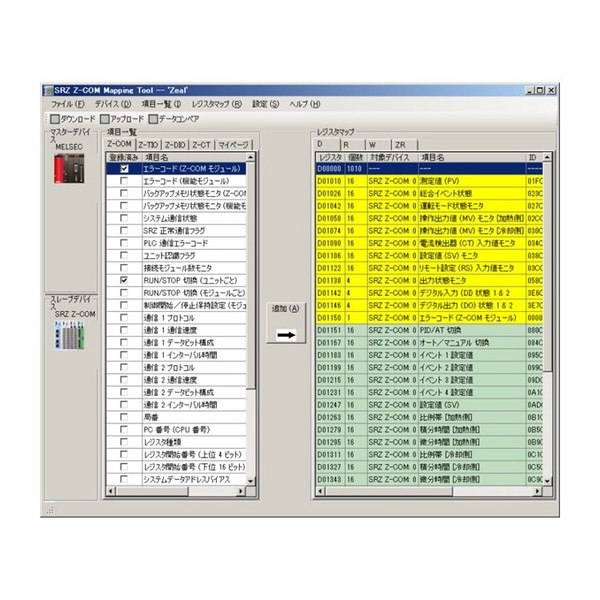Check PLC 通信エラーコード checkbox
600x600 pixels.
pos(124,243)
